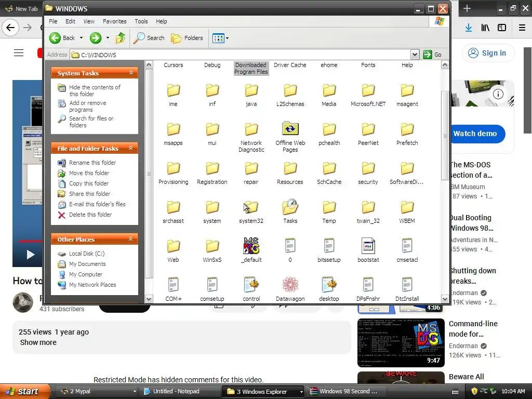Select the bitsetup text file icon

pos(329,246)
